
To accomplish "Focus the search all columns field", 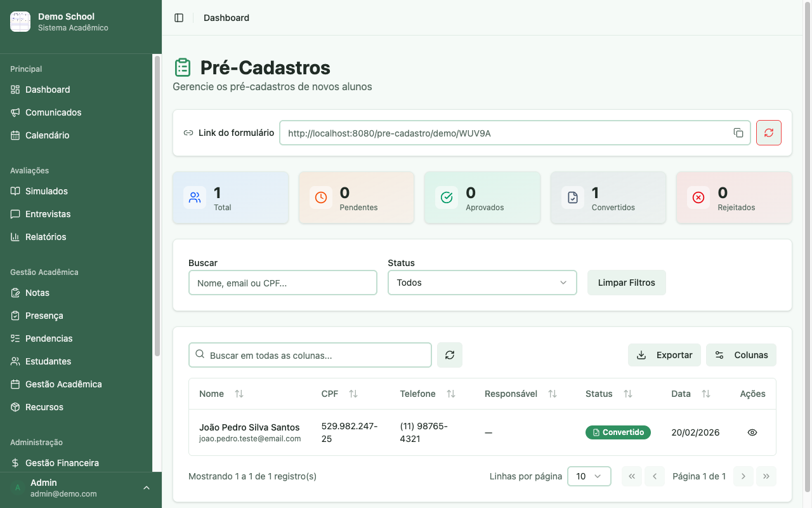I will pos(310,355).
